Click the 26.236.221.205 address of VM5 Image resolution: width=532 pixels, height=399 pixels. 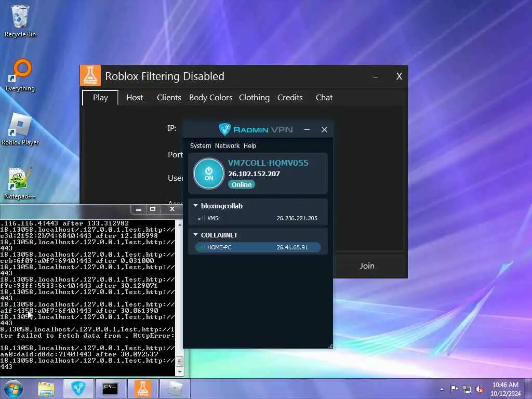pyautogui.click(x=297, y=218)
